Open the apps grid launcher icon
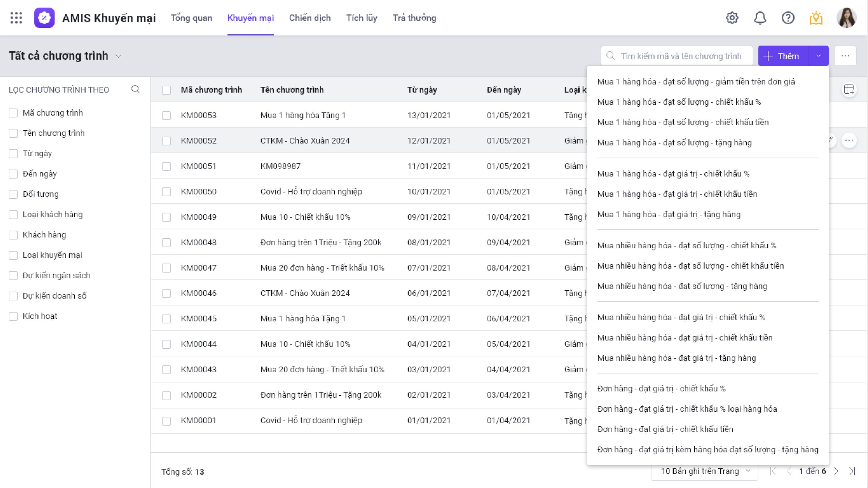868x488 pixels. tap(16, 18)
